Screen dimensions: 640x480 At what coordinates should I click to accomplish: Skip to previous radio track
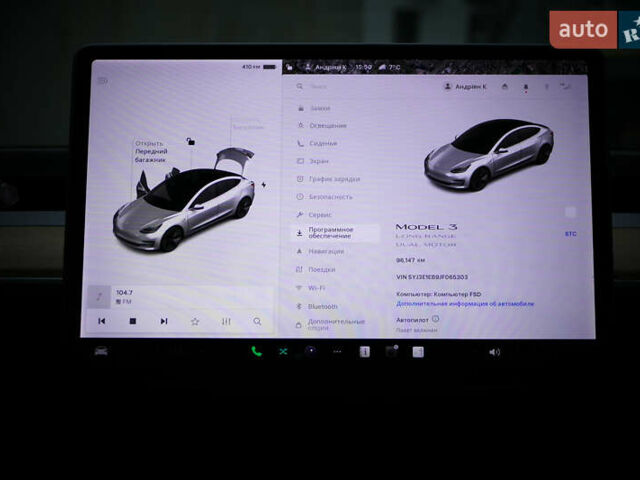click(101, 321)
